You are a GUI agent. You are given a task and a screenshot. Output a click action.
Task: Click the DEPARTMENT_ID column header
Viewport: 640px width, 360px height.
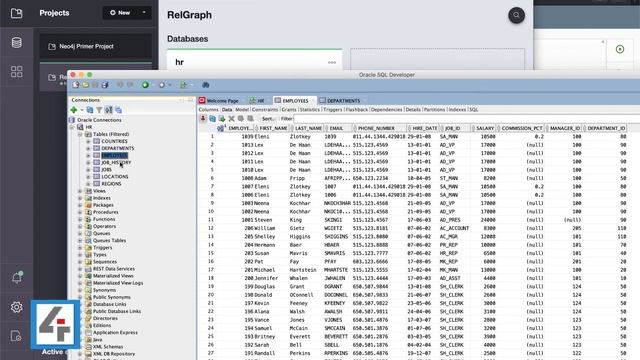(x=606, y=128)
